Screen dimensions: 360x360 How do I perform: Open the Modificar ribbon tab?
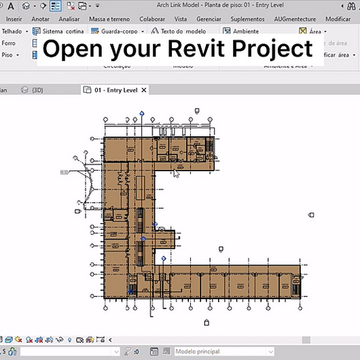coord(338,19)
